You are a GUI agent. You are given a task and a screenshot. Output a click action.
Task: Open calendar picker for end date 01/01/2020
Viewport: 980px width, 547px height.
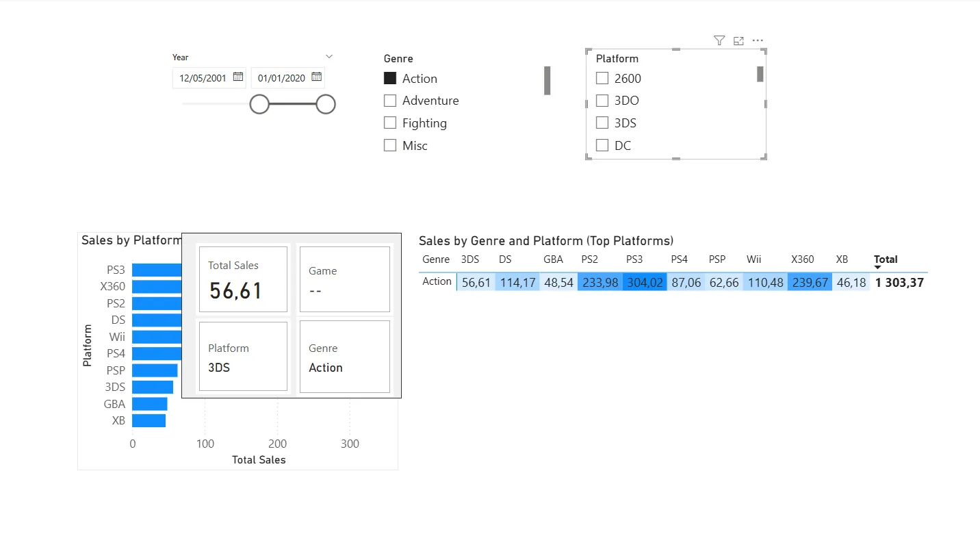pyautogui.click(x=316, y=77)
